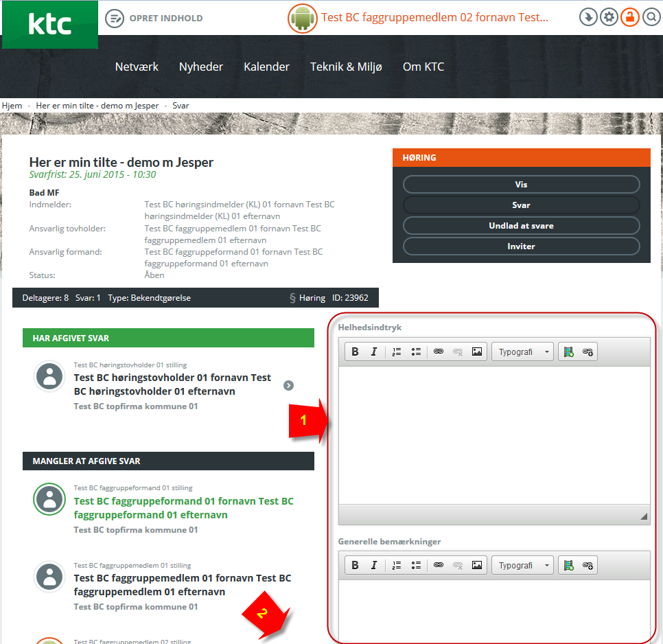The width and height of the screenshot is (663, 644).
Task: Click the Vis button in Høring panel
Action: [x=522, y=185]
